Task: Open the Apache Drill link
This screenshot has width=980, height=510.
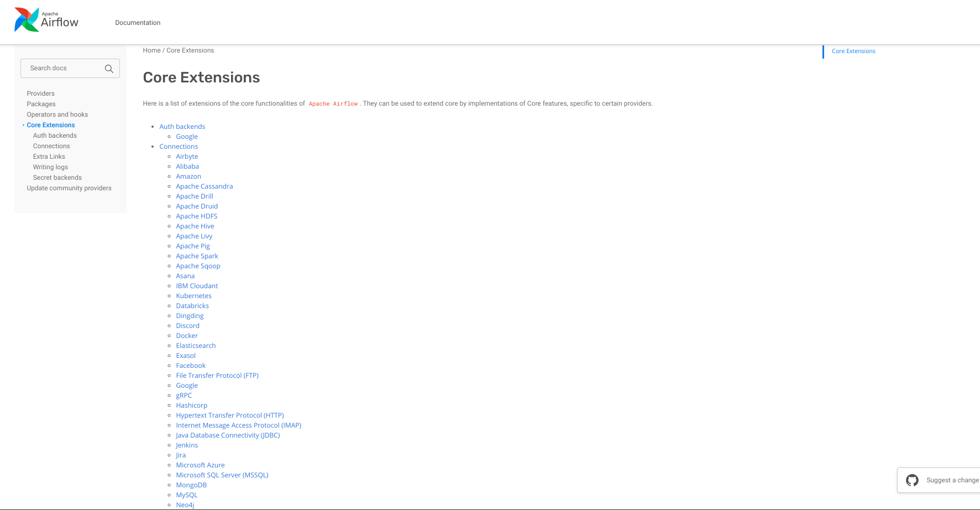Action: pos(195,196)
